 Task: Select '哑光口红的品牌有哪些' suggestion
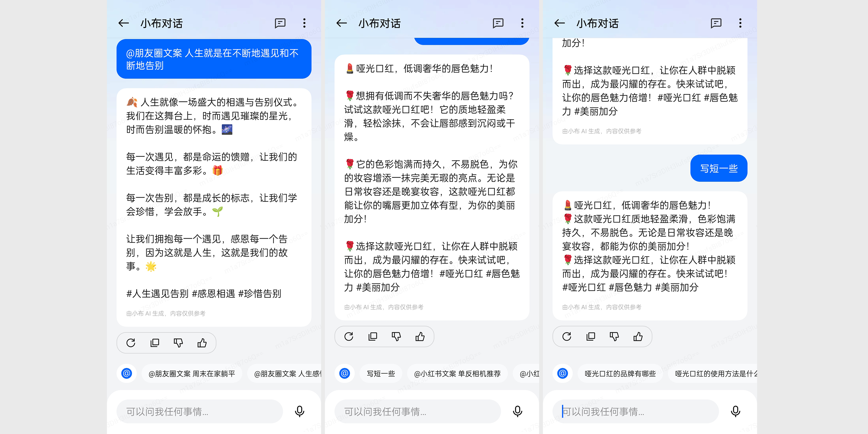pos(620,373)
